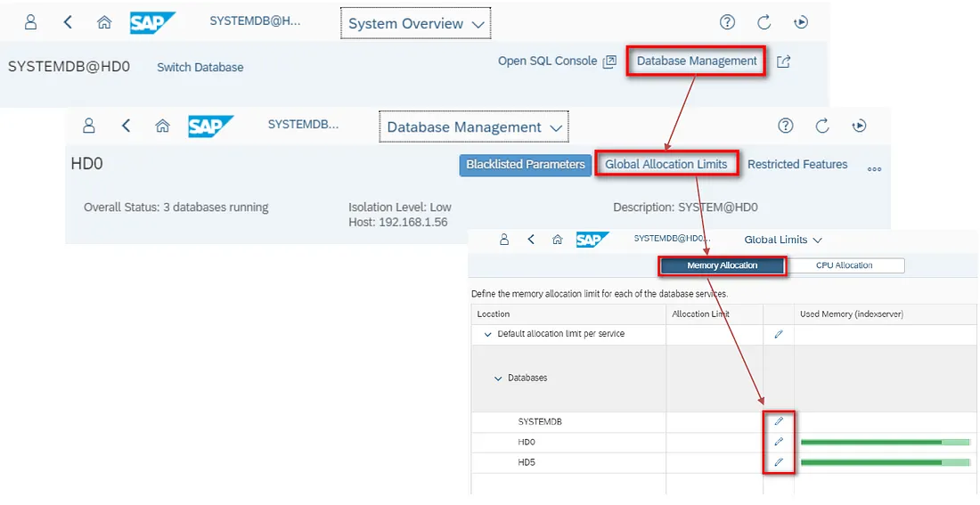980x505 pixels.
Task: Open home icon in Database Management window
Action: [x=162, y=126]
